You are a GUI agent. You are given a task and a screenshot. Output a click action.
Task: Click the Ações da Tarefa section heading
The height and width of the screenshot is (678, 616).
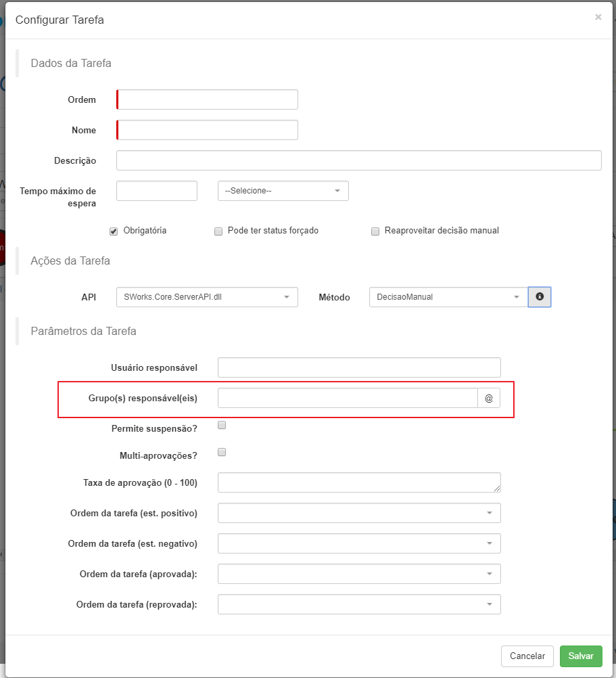[70, 261]
